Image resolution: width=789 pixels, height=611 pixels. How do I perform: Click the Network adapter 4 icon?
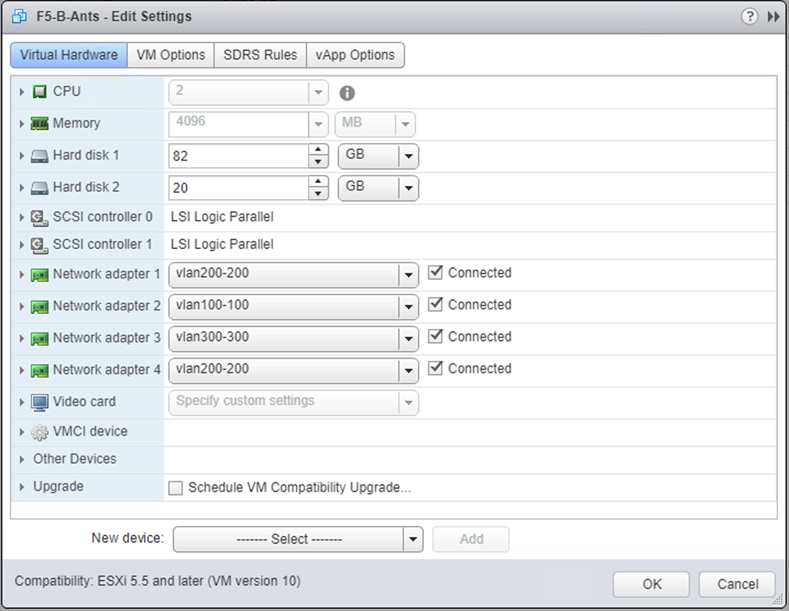coord(40,370)
